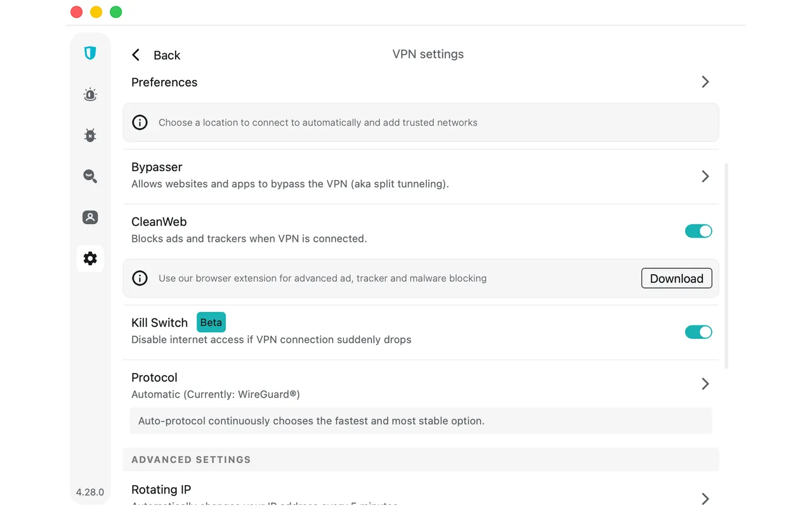Open the Protocol setting row title

tap(154, 377)
